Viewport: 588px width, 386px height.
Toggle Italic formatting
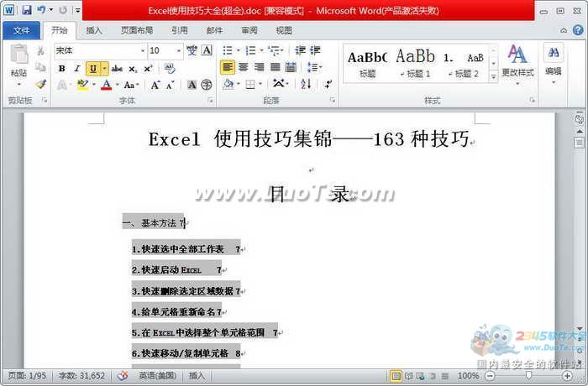pyautogui.click(x=77, y=68)
